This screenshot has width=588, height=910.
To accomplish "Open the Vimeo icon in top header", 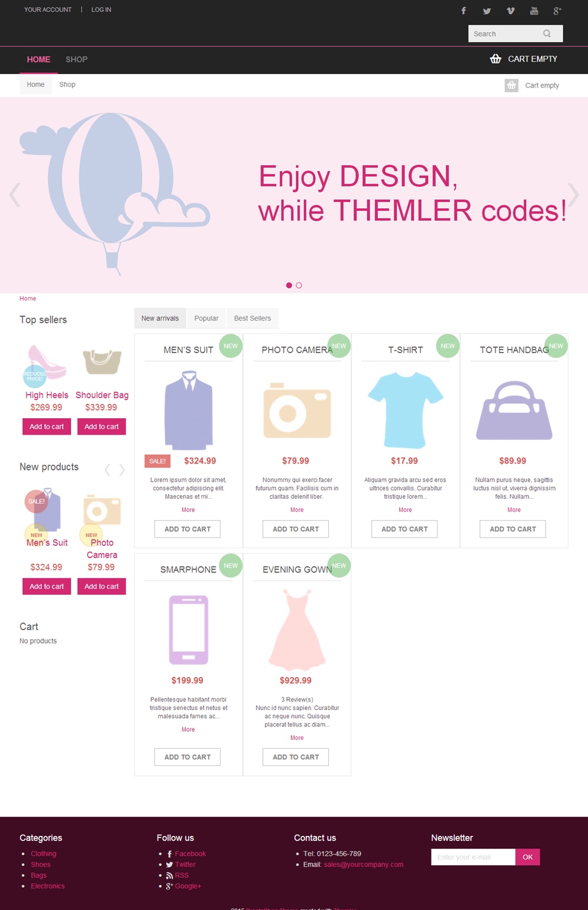I will [x=510, y=11].
